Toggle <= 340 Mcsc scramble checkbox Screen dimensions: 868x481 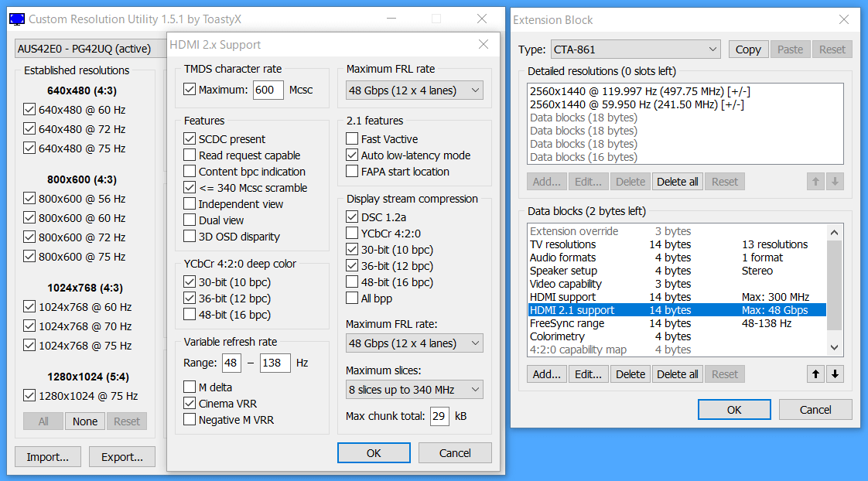click(x=190, y=188)
